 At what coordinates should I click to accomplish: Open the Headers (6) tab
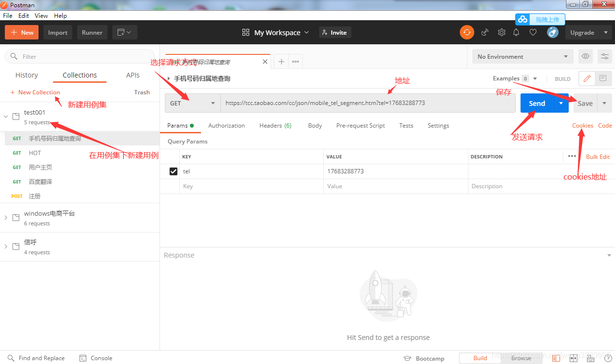point(275,126)
